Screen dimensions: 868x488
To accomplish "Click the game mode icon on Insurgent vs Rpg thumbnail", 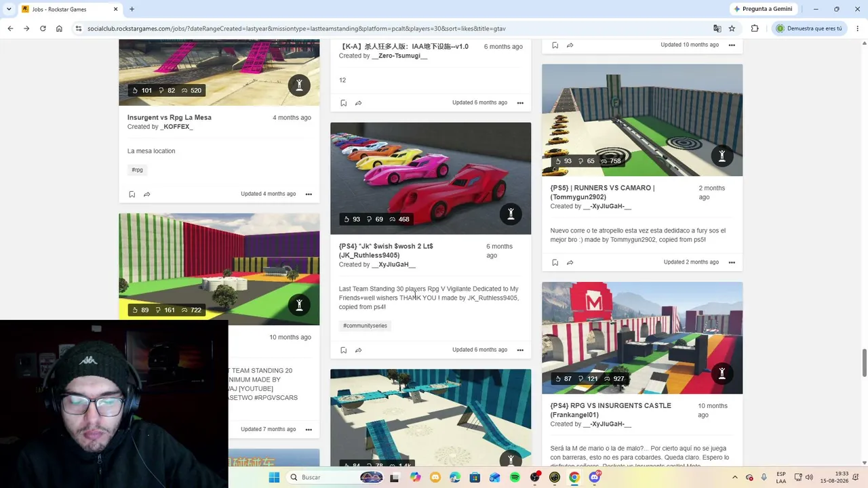I will (x=299, y=85).
